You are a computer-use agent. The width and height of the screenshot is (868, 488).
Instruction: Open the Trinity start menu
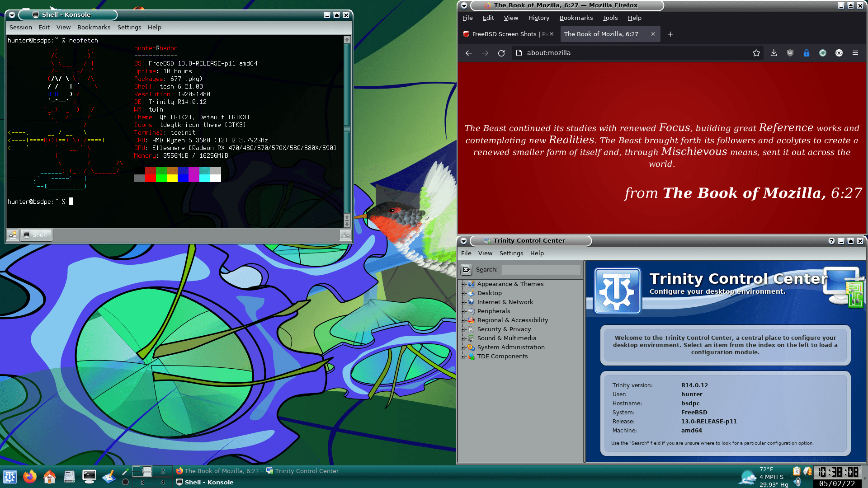tap(10, 477)
